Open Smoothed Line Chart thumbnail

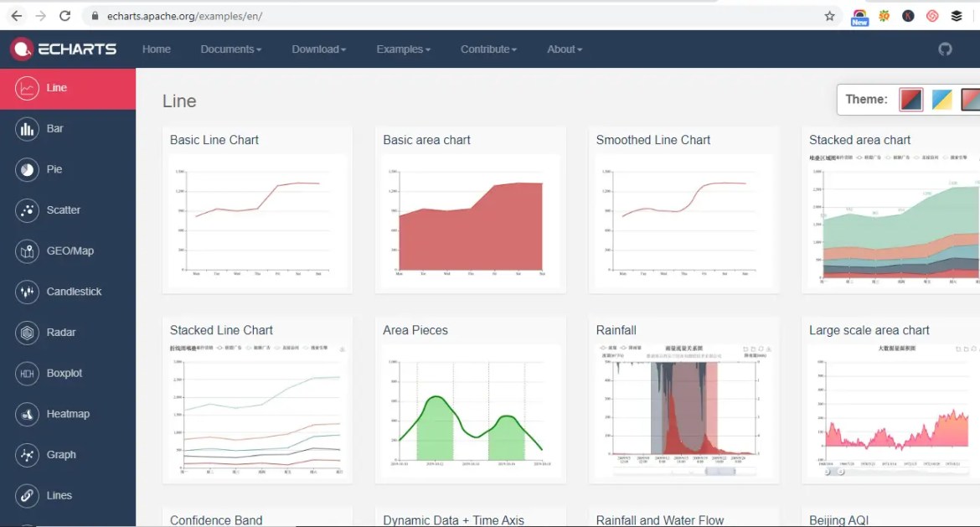pyautogui.click(x=683, y=221)
